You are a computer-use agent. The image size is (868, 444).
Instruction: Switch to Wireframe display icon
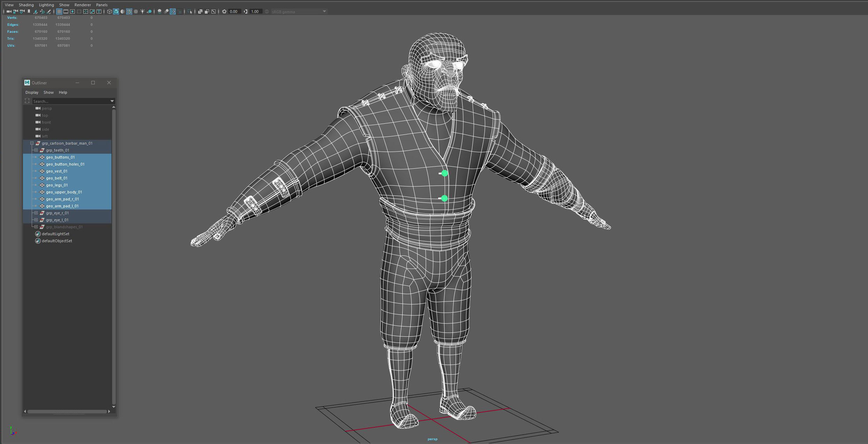point(109,12)
